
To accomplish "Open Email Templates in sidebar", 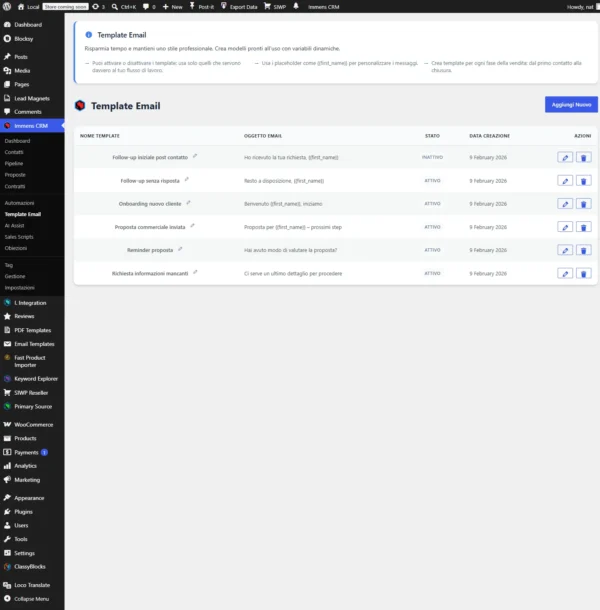I will [34, 344].
